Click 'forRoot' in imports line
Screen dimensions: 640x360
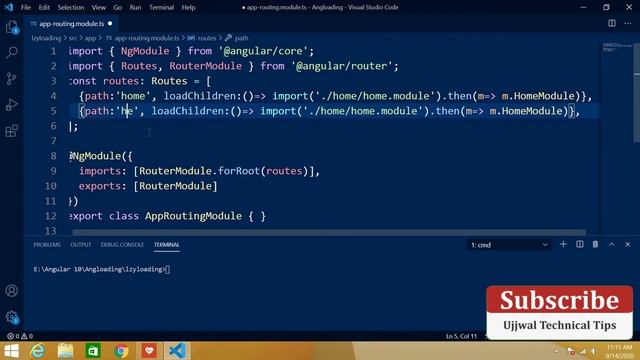click(239, 171)
